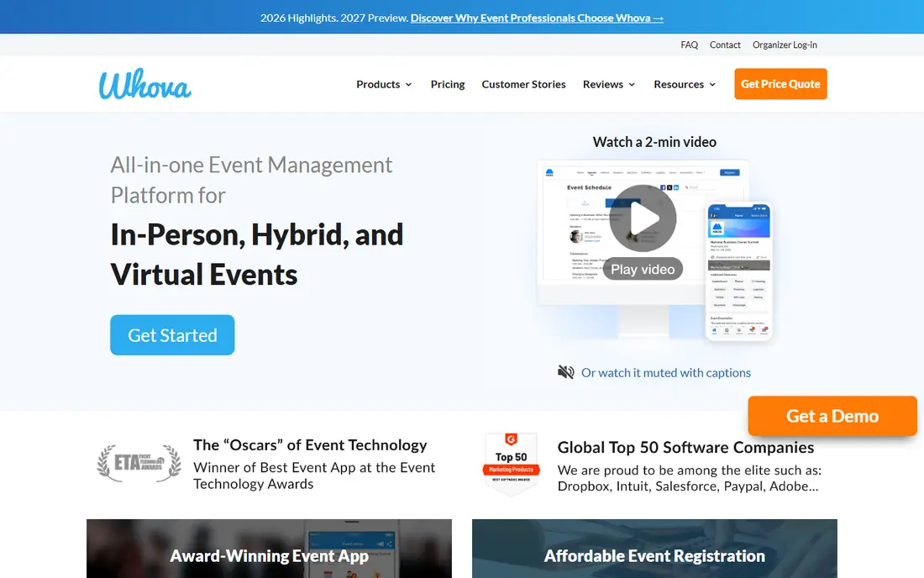Click 'Or watch it muted with captions'
This screenshot has width=924, height=578.
tap(666, 372)
